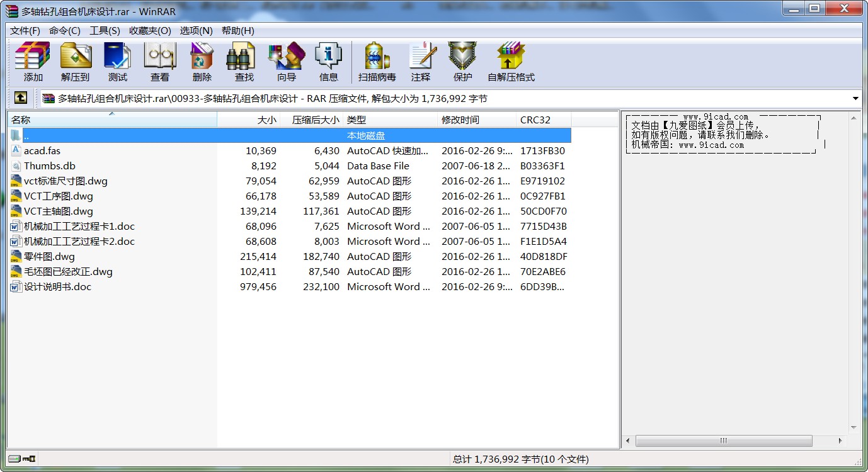Screen dimensions: 868x472
Task: Open the 工具(S) menu
Action: (x=105, y=31)
